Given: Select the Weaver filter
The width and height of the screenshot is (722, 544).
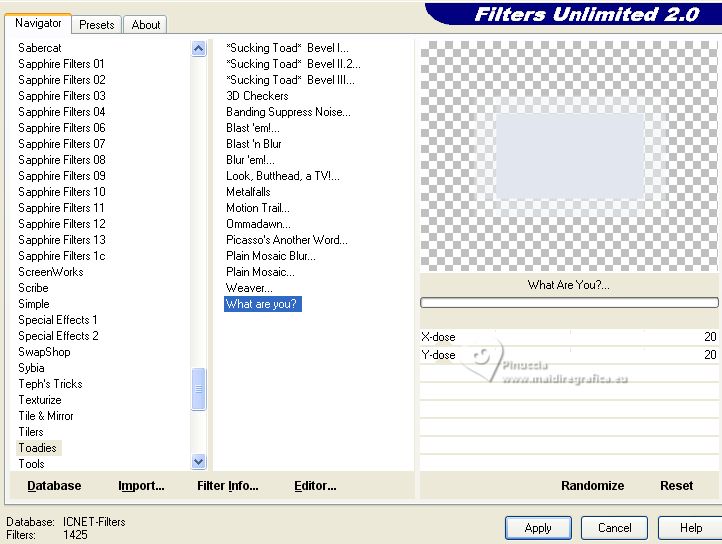Looking at the screenshot, I should point(249,288).
